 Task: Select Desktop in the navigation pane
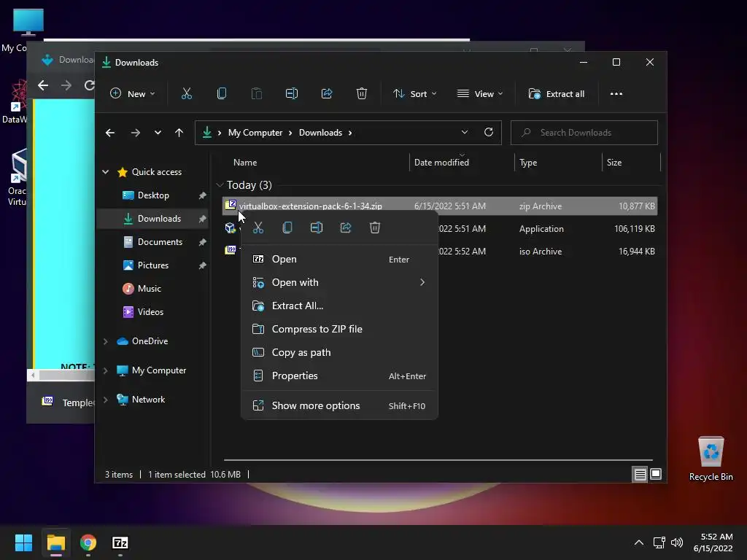[153, 195]
